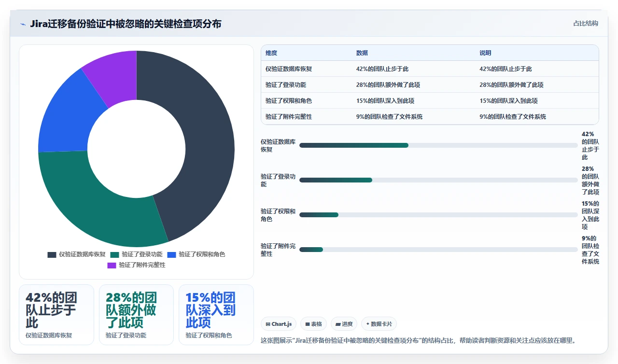Click 28%的团队额外做了此项 in the 说明 column

coord(511,85)
